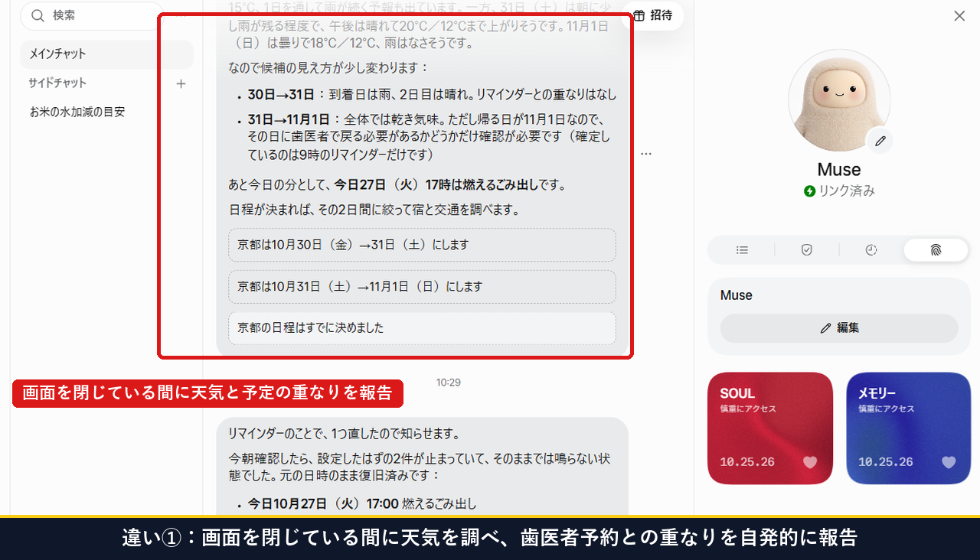Click the 10:29 timestamp
Viewport: 980px width, 560px height.
click(449, 382)
